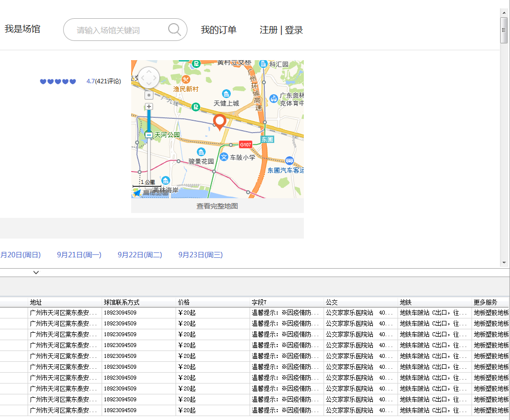Click the 渔民新村 restaurant map icon
This screenshot has height=420, width=510.
186,79
